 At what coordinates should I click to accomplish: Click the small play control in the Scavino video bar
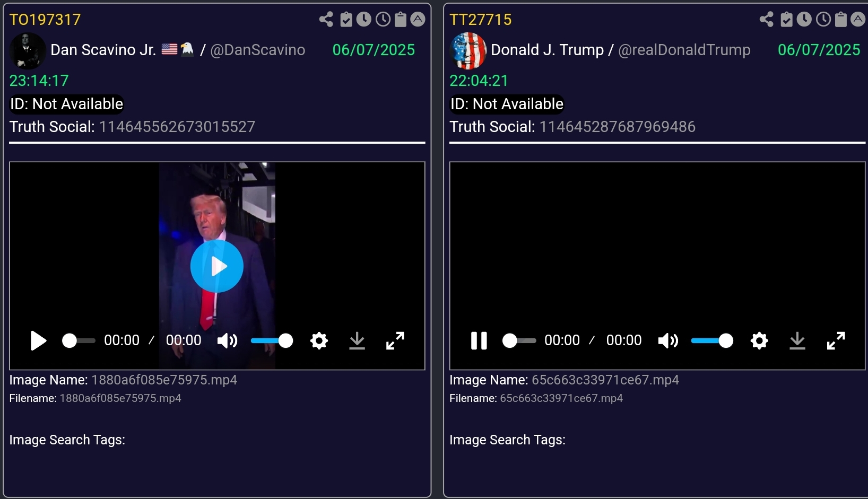pyautogui.click(x=38, y=340)
